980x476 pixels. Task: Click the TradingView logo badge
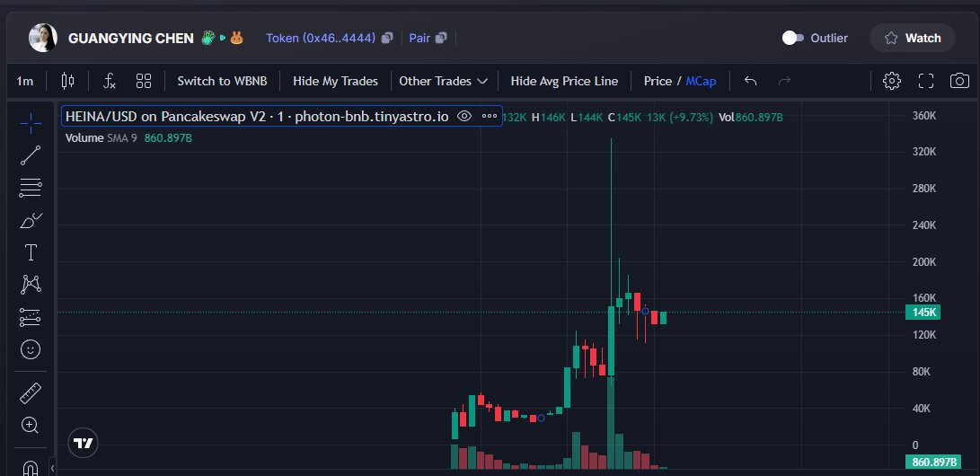click(x=84, y=444)
